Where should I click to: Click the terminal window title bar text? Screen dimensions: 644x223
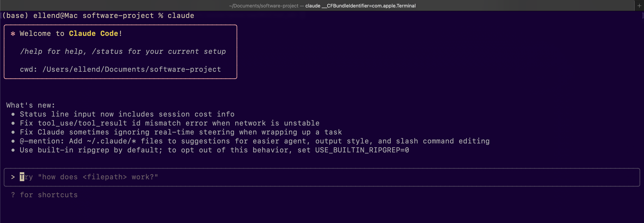coord(322,5)
